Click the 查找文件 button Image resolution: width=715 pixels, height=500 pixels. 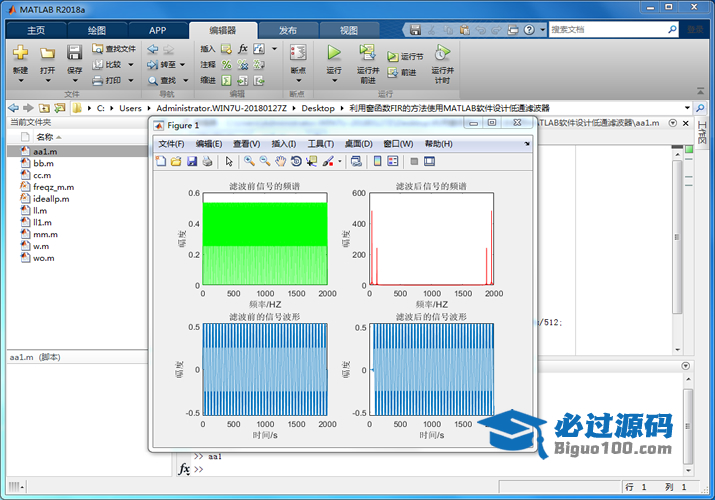coord(114,49)
